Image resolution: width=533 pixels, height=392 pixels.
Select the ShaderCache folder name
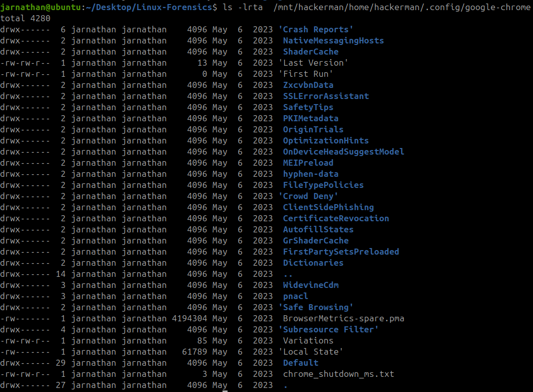310,52
